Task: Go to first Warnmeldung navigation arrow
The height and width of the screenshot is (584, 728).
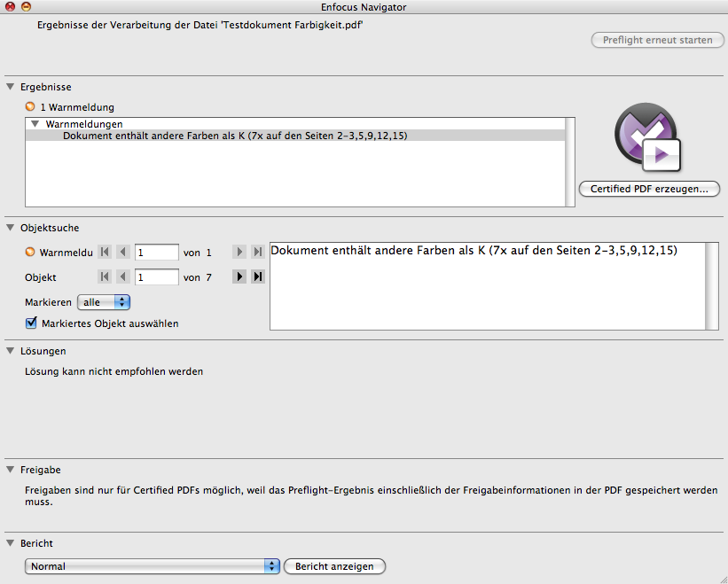Action: (x=105, y=253)
